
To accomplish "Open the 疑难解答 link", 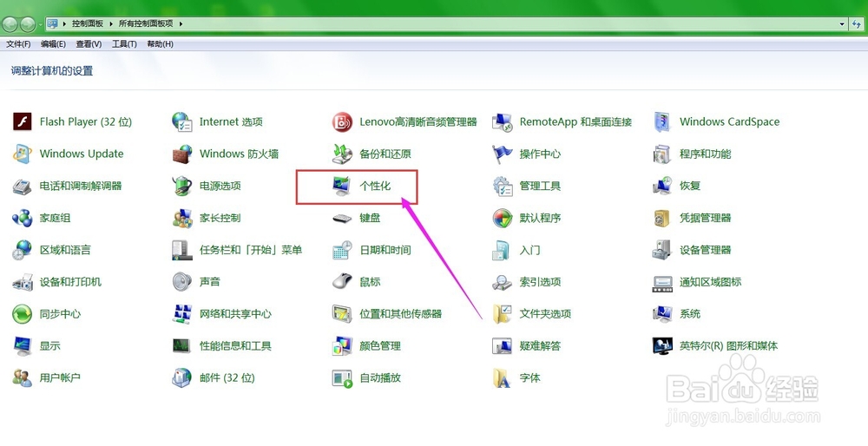I will (x=540, y=346).
